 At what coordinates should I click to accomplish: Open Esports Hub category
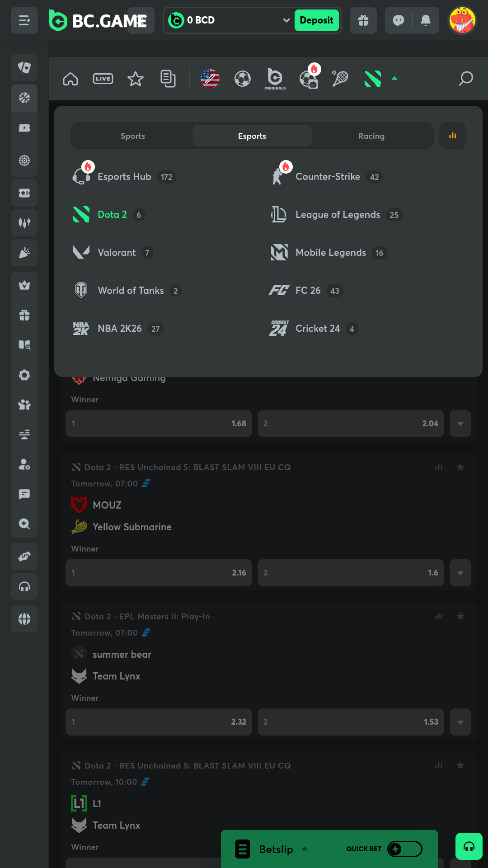124,176
